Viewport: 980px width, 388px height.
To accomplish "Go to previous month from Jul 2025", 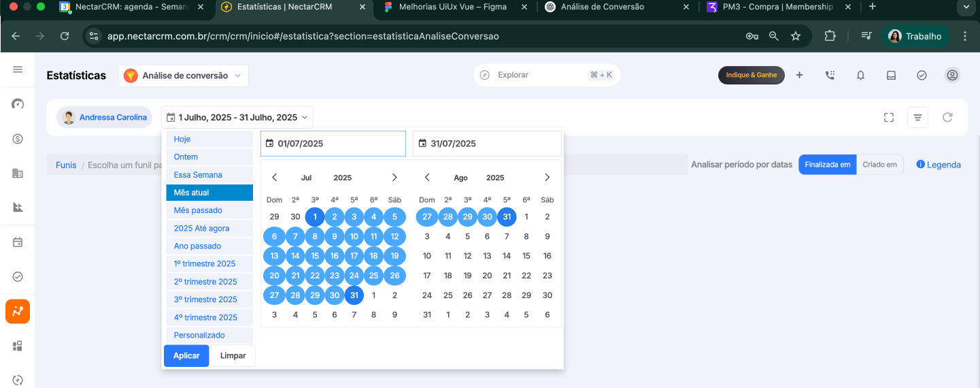I will (x=275, y=178).
